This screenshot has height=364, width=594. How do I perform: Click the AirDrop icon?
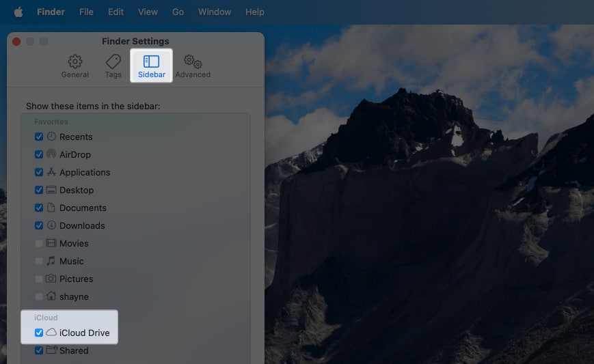pyautogui.click(x=51, y=154)
